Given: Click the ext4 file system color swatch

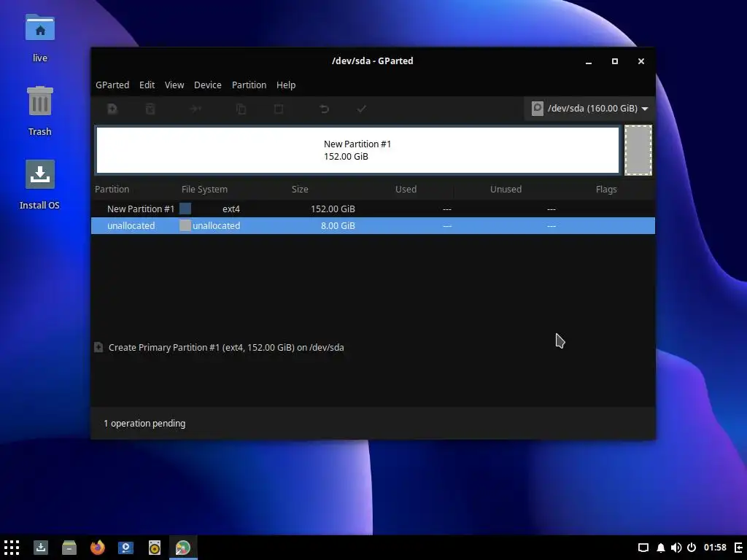Looking at the screenshot, I should coord(185,209).
